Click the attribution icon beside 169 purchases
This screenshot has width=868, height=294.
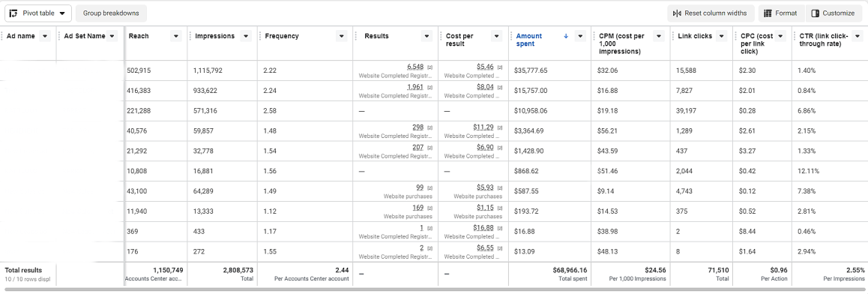(x=430, y=208)
